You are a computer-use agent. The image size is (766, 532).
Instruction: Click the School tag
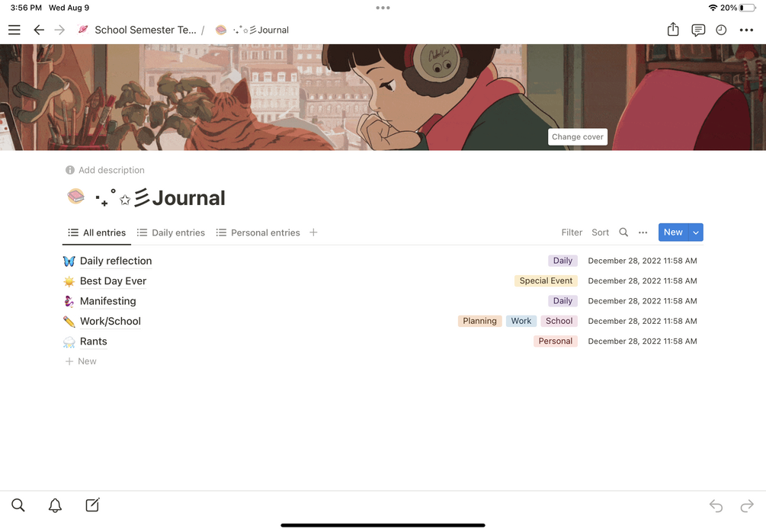(559, 321)
